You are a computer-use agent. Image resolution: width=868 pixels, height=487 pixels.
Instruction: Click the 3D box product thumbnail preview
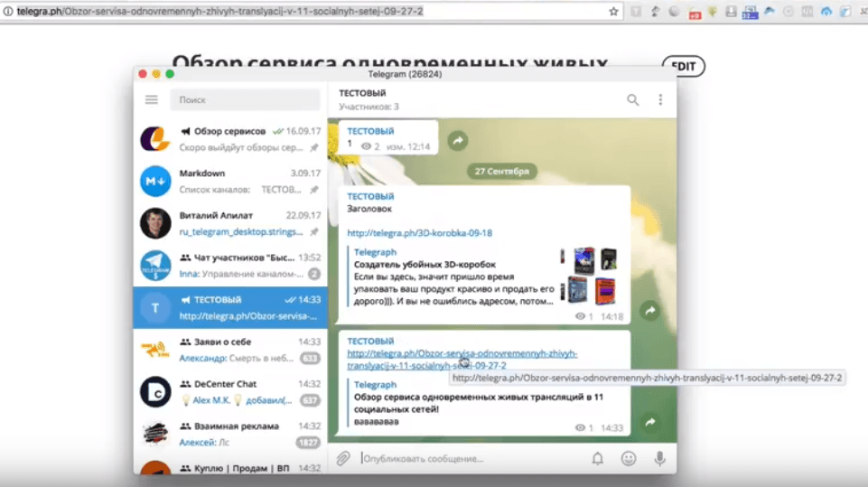coord(592,276)
